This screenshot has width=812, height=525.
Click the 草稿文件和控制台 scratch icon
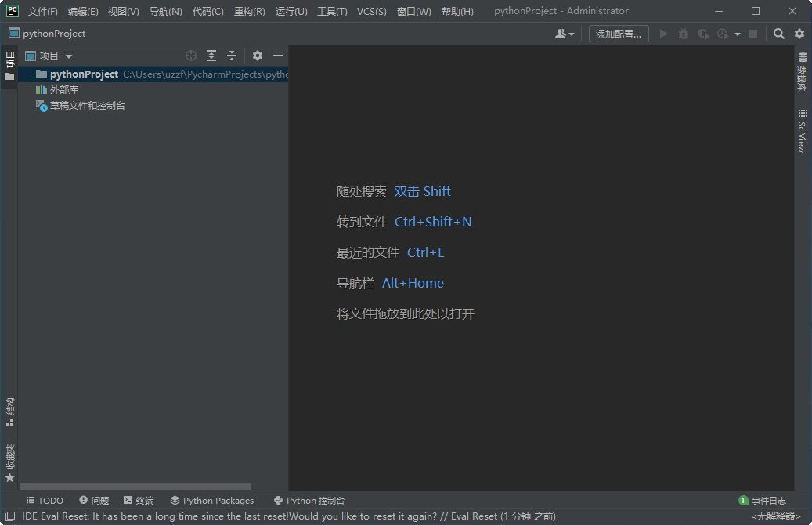pos(42,106)
